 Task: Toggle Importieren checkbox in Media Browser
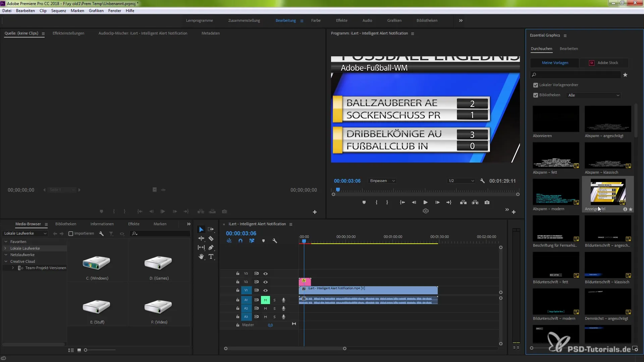click(71, 234)
